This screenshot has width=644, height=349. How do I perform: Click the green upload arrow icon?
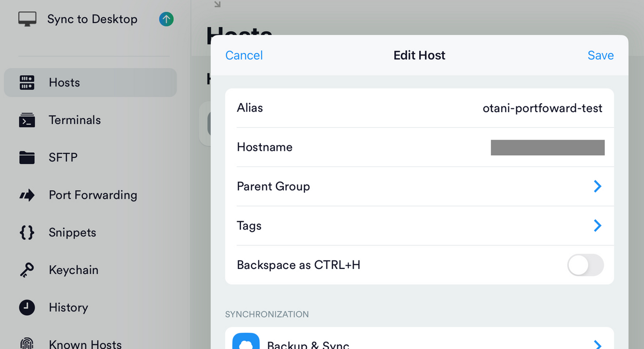pyautogui.click(x=166, y=19)
